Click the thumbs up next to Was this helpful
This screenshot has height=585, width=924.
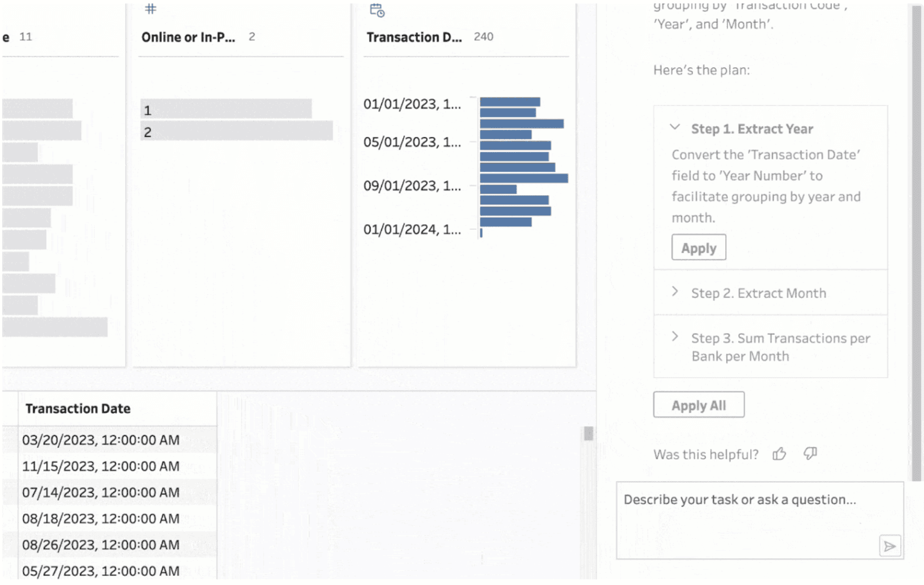coord(779,455)
